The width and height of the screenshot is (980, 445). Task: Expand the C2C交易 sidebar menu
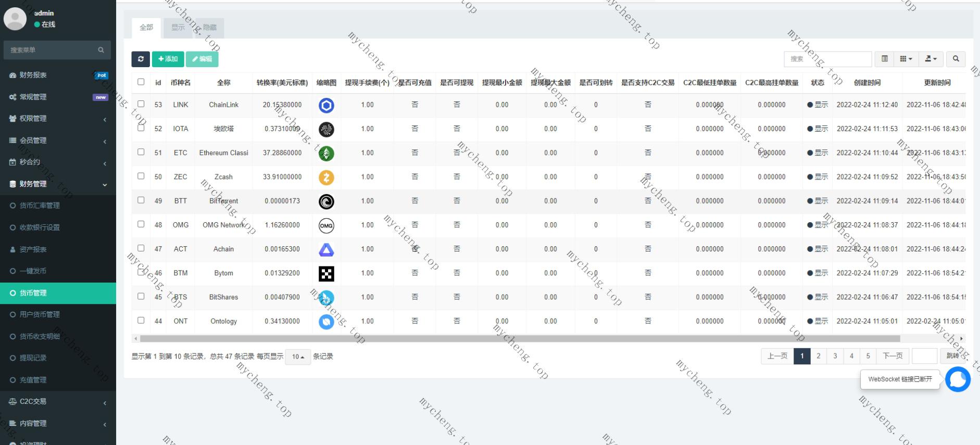click(58, 401)
